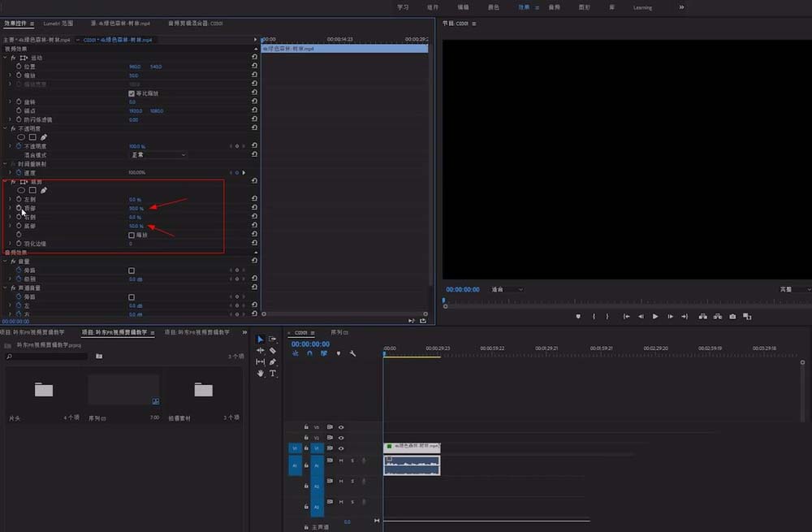Create rectangle mask under 不透明度 effect
This screenshot has width=812, height=532.
pyautogui.click(x=32, y=137)
